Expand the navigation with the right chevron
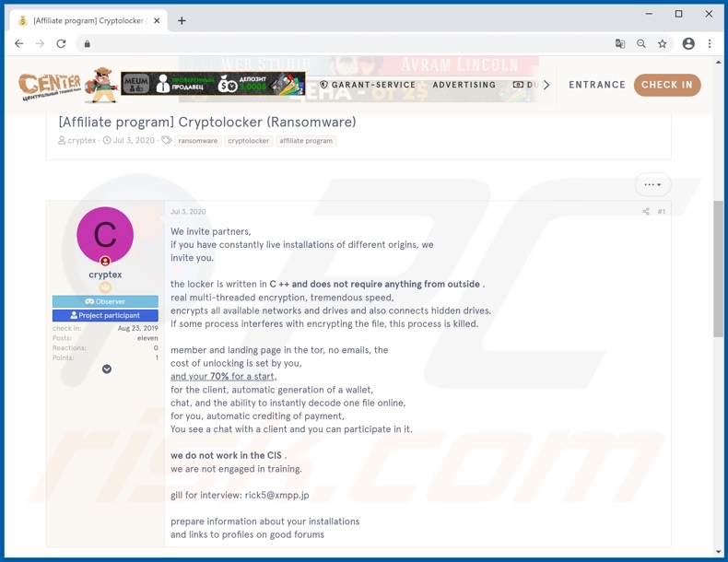The height and width of the screenshot is (562, 728). point(546,85)
